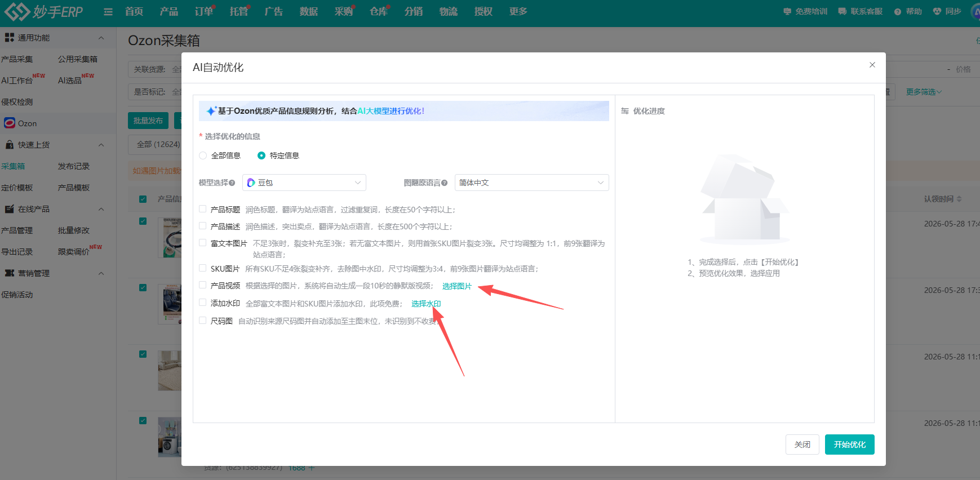Check the 尺码图 checkbox
Screen dimensions: 980x480
(x=202, y=321)
